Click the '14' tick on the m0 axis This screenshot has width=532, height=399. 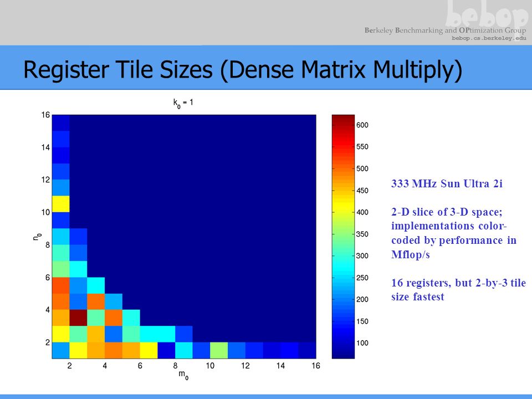coord(280,366)
